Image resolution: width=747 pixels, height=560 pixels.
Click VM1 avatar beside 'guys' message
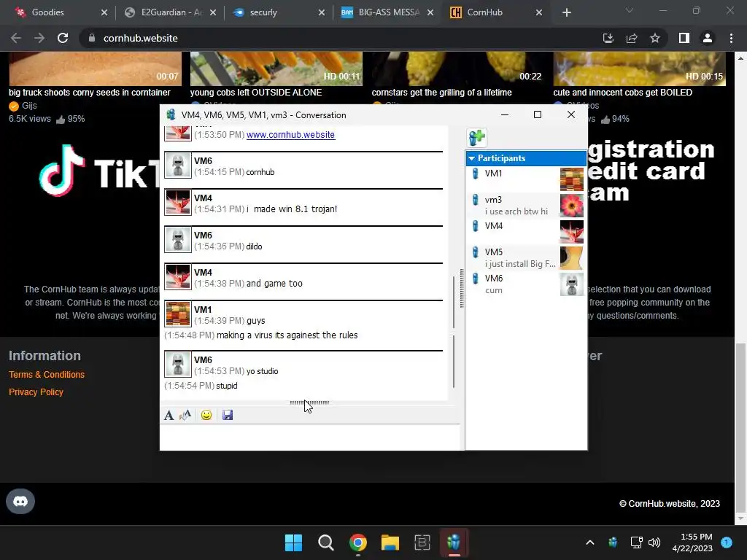click(x=178, y=314)
